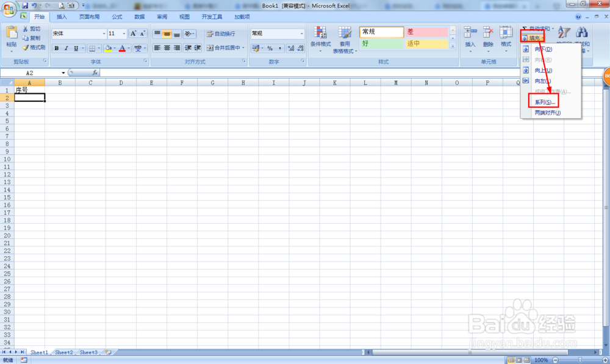
Task: Decrease font size with small A icon
Action: point(142,34)
